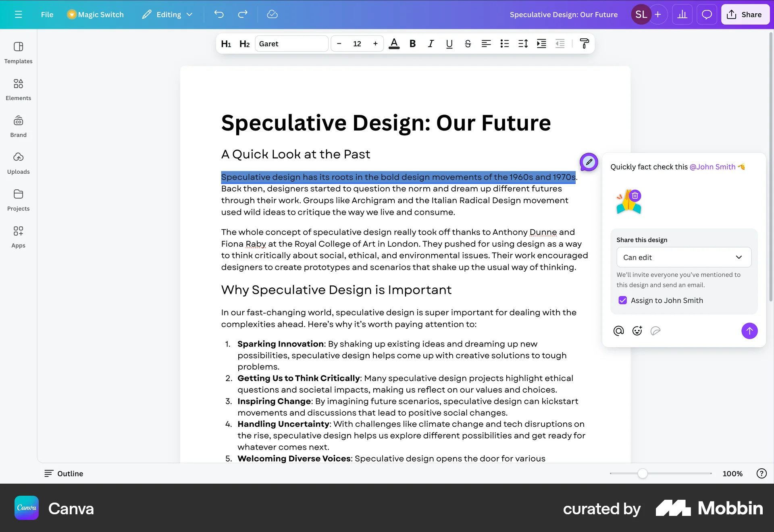Click the undo icon in the top bar

pos(219,14)
